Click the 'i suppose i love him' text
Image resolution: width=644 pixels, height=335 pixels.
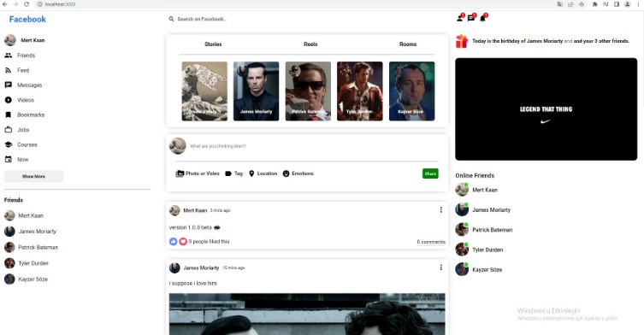(192, 283)
